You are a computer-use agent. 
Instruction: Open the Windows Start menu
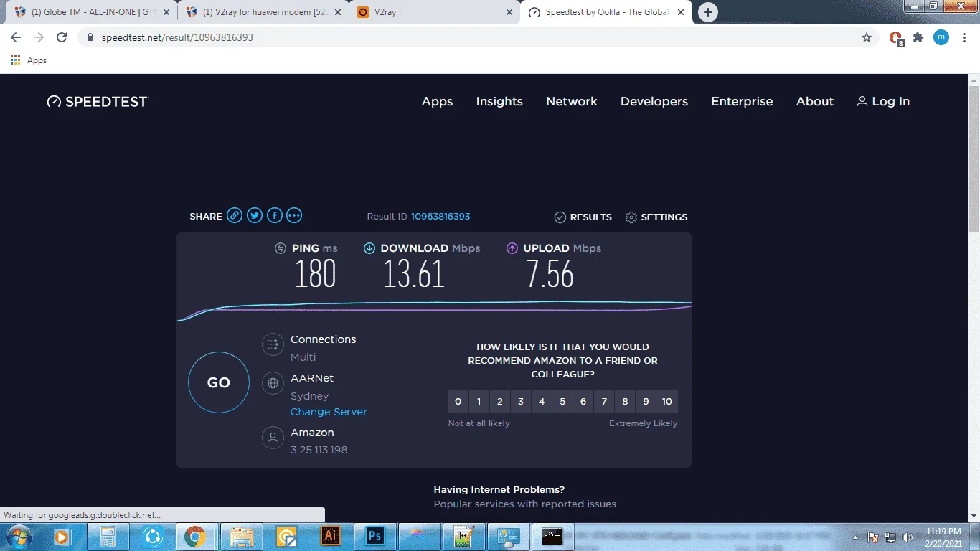coord(17,536)
